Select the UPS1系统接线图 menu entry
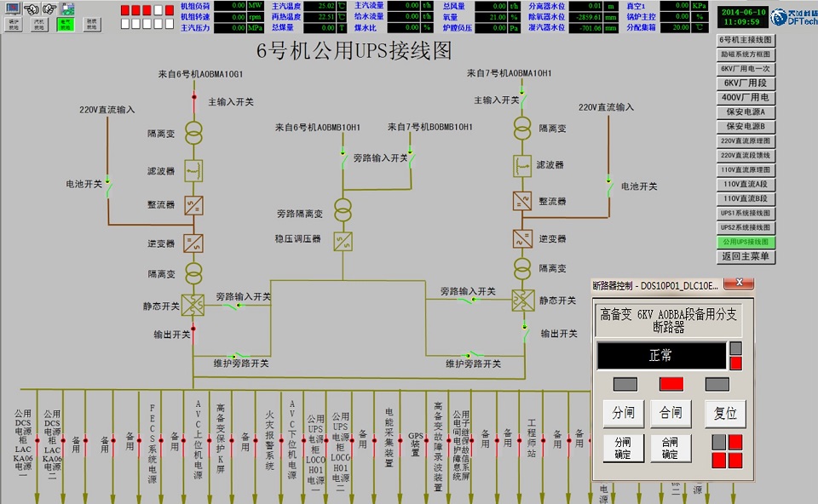 click(746, 213)
